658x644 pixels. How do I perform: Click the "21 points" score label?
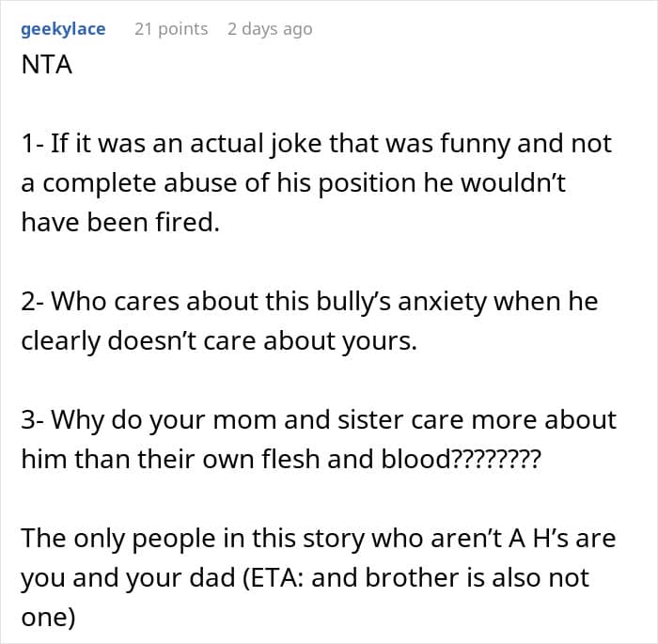171,29
